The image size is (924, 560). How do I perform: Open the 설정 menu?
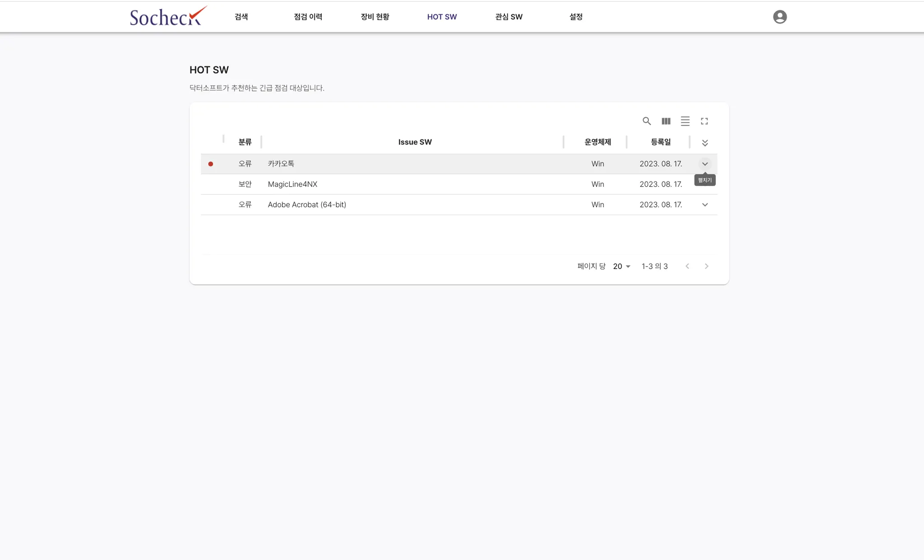[576, 17]
